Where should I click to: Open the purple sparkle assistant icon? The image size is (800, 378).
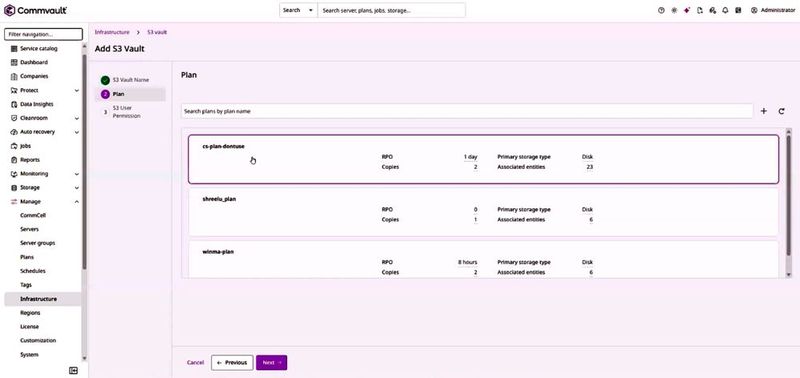[687, 10]
